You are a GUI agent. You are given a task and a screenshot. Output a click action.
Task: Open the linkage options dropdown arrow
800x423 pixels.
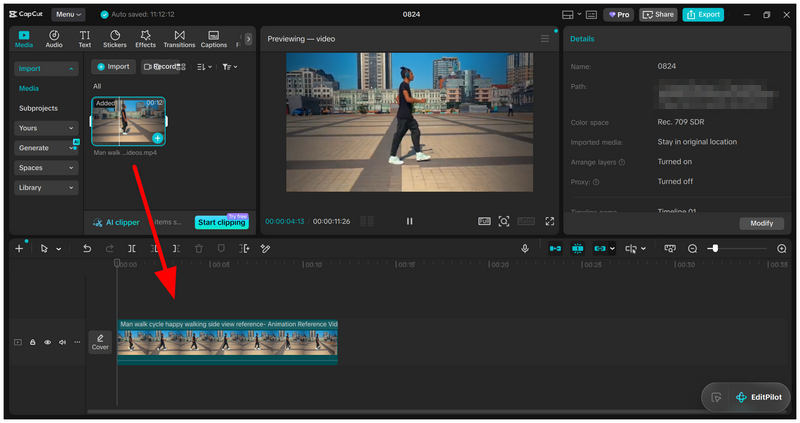click(612, 249)
